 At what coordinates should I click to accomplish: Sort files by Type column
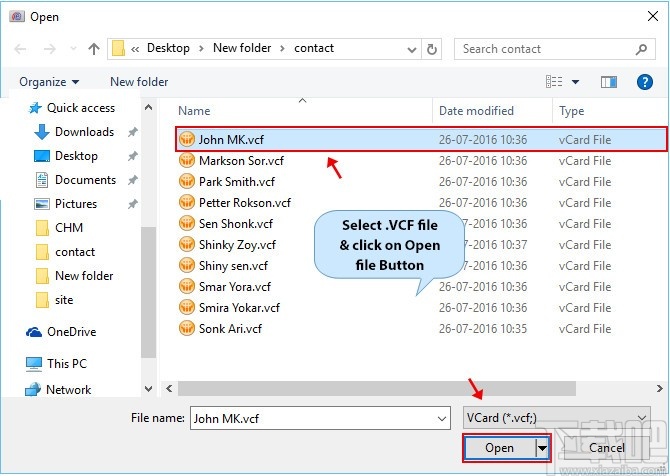572,111
